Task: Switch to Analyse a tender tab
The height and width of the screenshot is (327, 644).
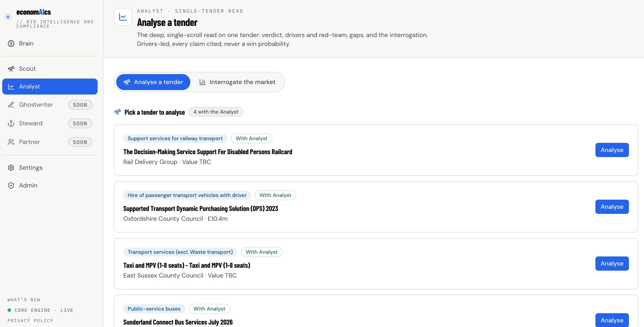Action: 153,82
